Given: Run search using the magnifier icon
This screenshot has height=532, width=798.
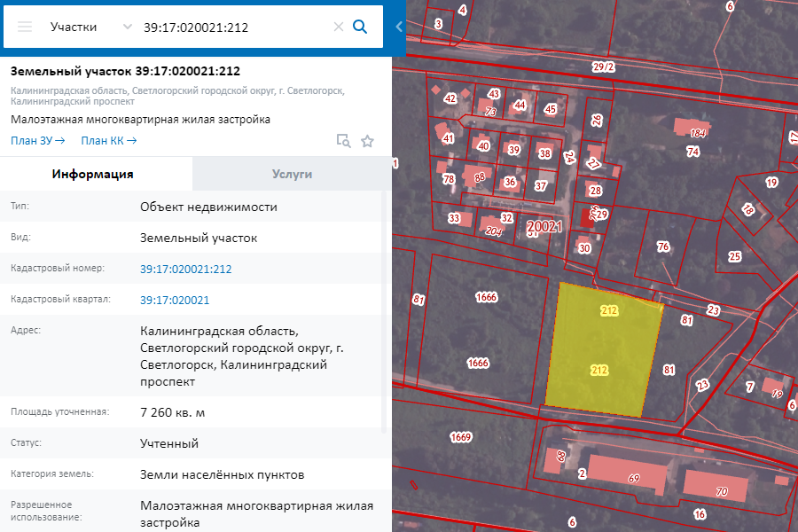Looking at the screenshot, I should pyautogui.click(x=360, y=27).
